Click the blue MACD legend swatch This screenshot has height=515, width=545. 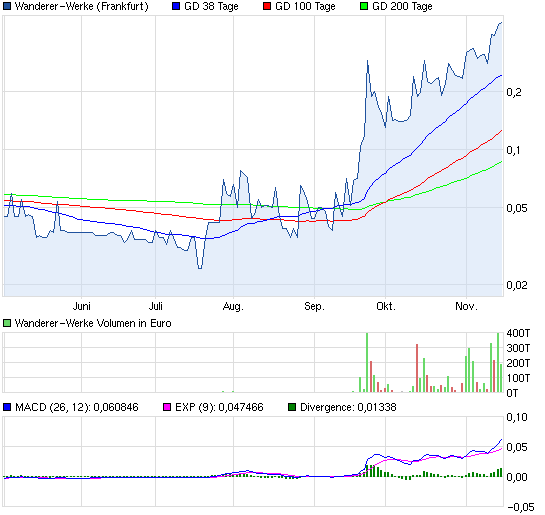7,407
